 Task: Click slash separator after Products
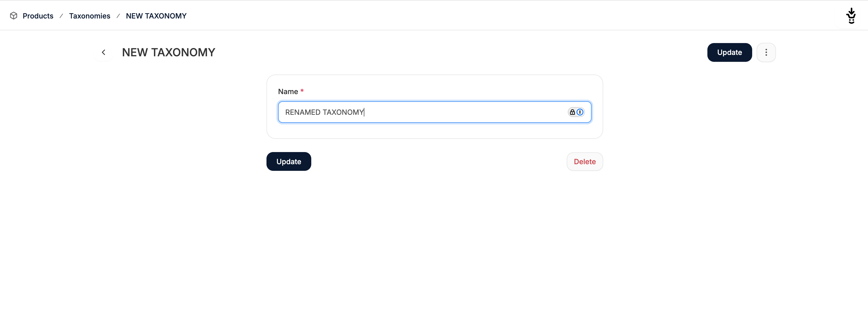click(x=61, y=16)
